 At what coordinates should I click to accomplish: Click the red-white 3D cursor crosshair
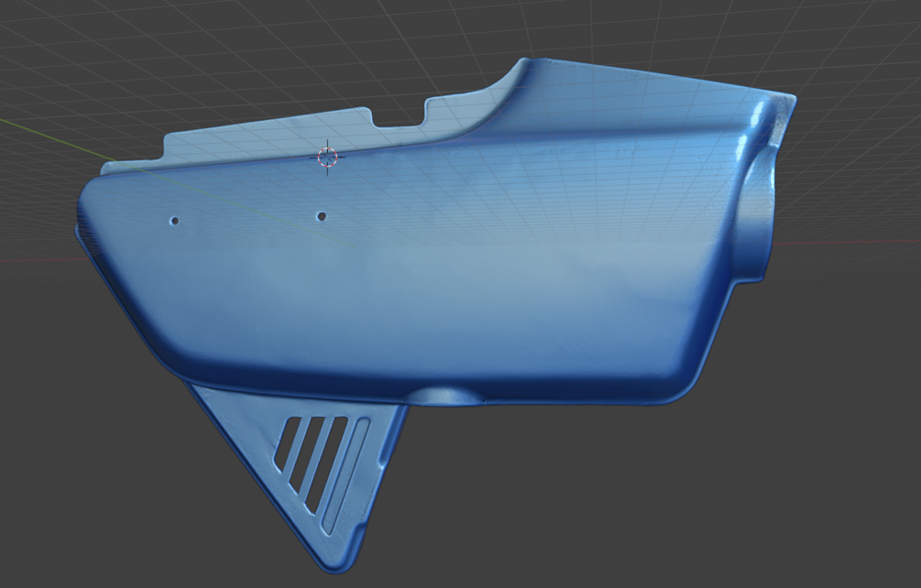tap(328, 158)
